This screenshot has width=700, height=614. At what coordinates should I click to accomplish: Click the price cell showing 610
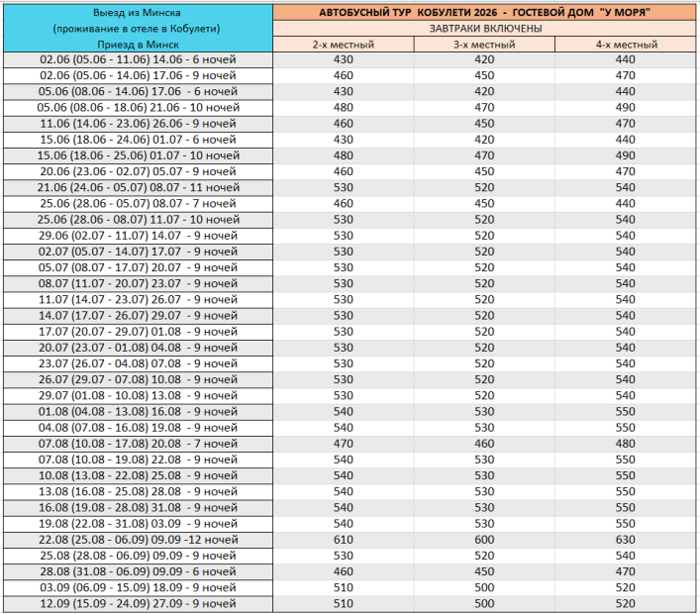point(344,540)
